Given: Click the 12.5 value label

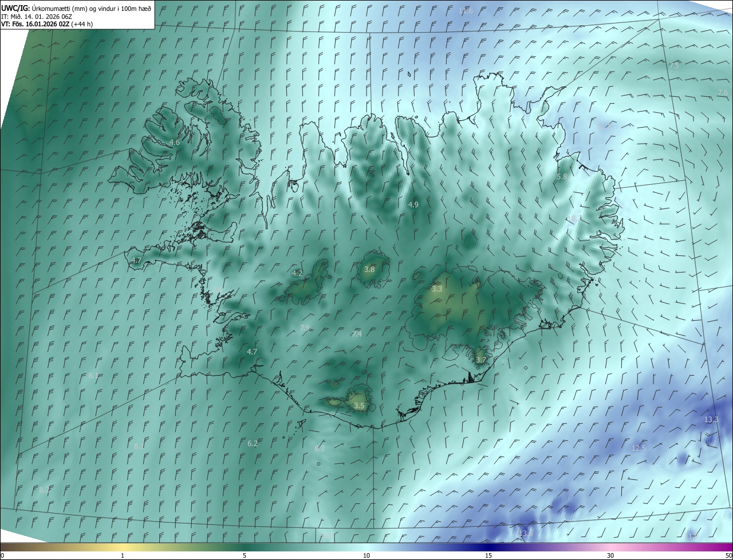Looking at the screenshot, I should click(x=639, y=448).
